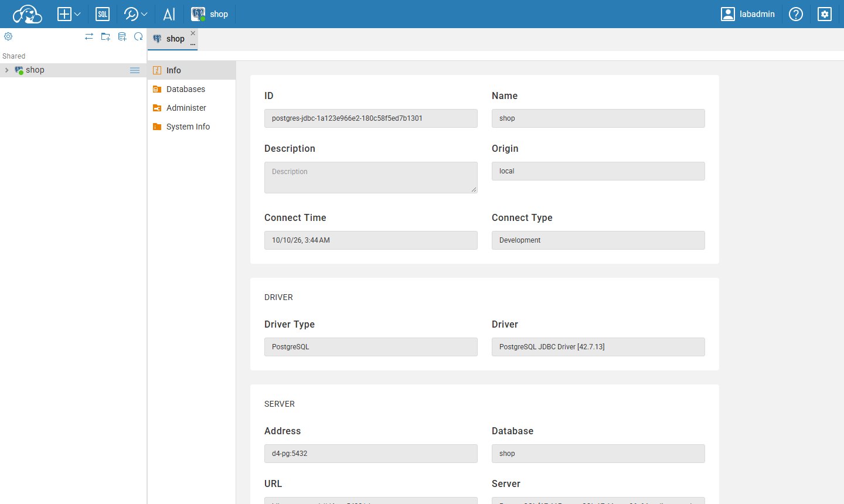The image size is (844, 504).
Task: Select the shop connection in the tree
Action: point(73,70)
